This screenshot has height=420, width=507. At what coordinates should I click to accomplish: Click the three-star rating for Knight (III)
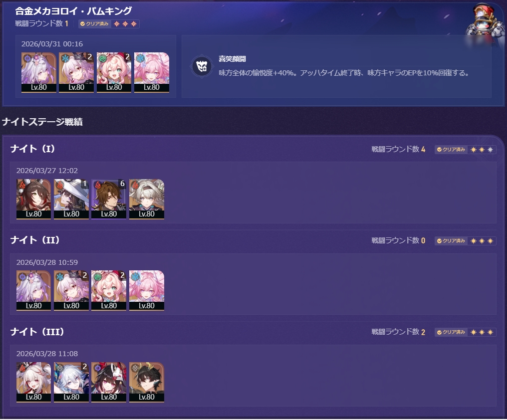click(x=482, y=332)
